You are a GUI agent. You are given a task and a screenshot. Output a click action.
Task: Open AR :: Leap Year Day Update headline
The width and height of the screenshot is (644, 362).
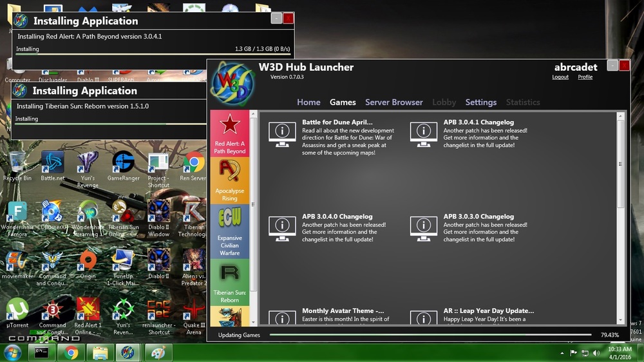coord(489,310)
